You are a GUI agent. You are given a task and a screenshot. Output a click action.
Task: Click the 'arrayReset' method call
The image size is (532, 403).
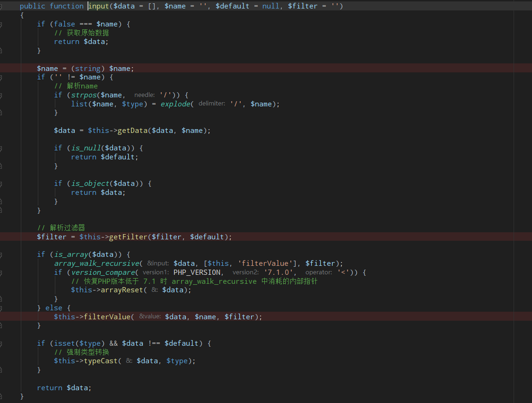tap(122, 290)
